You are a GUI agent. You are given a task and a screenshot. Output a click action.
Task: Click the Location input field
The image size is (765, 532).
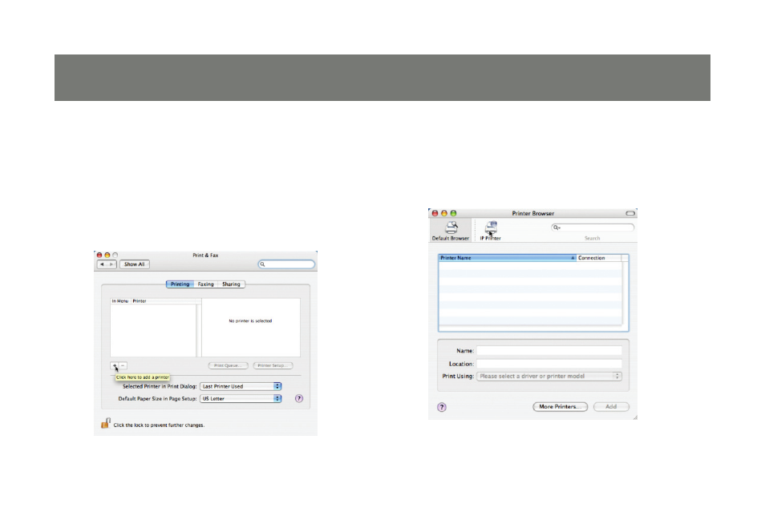pos(548,364)
